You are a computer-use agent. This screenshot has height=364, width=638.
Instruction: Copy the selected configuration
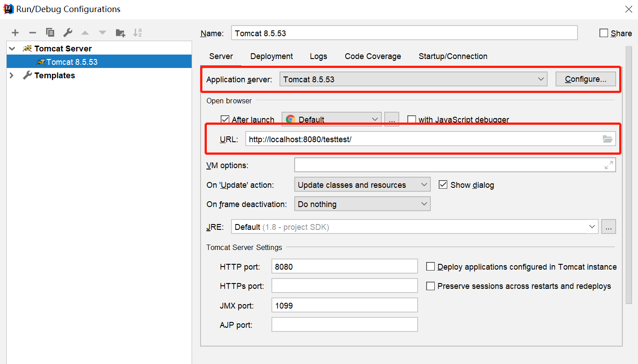coord(50,33)
